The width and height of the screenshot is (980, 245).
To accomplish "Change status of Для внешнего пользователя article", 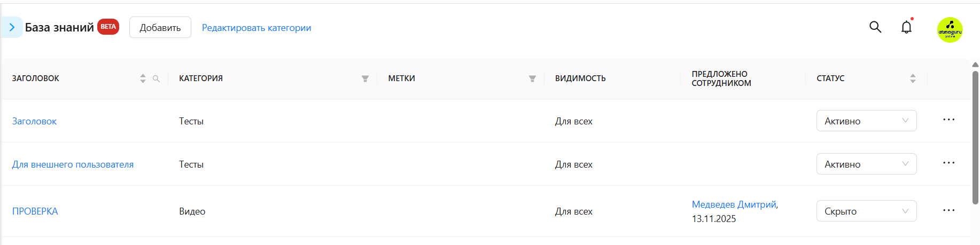I will tap(866, 164).
